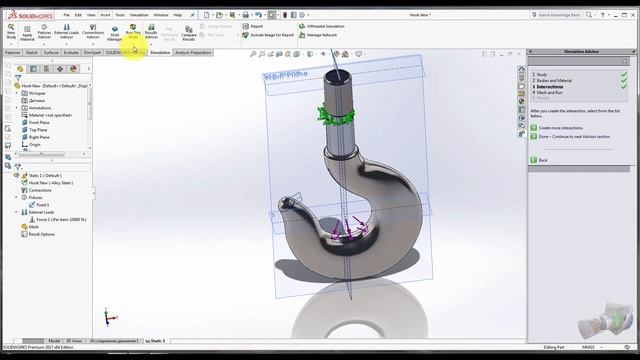
Task: Click Create more interactions
Action: [557, 128]
